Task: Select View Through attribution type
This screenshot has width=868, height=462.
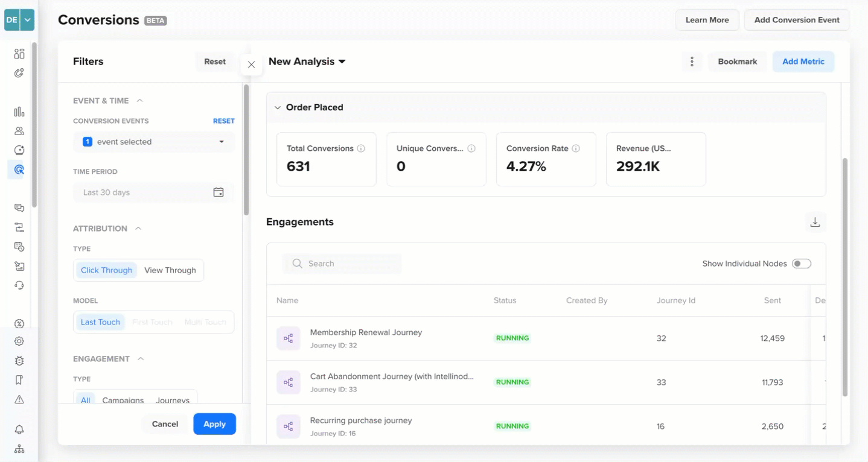Action: 170,270
